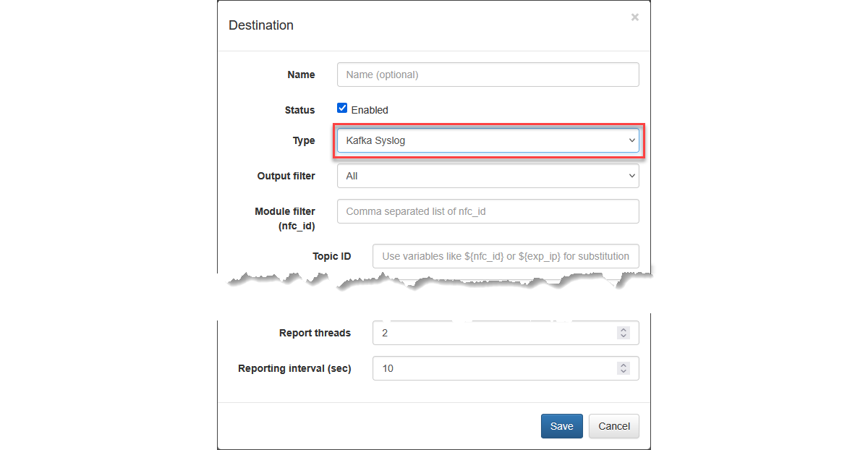Open the Type dropdown showing Kafka Syslog
This screenshot has width=868, height=450.
(x=488, y=140)
